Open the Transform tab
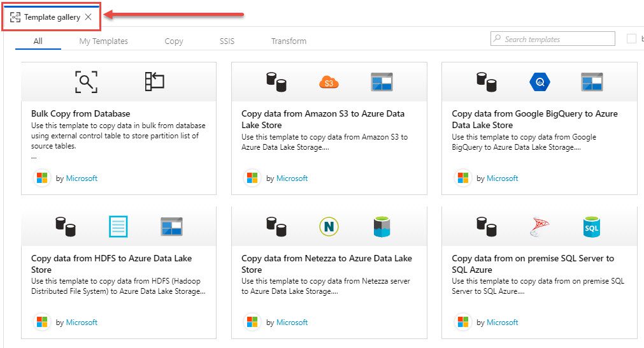 tap(289, 41)
